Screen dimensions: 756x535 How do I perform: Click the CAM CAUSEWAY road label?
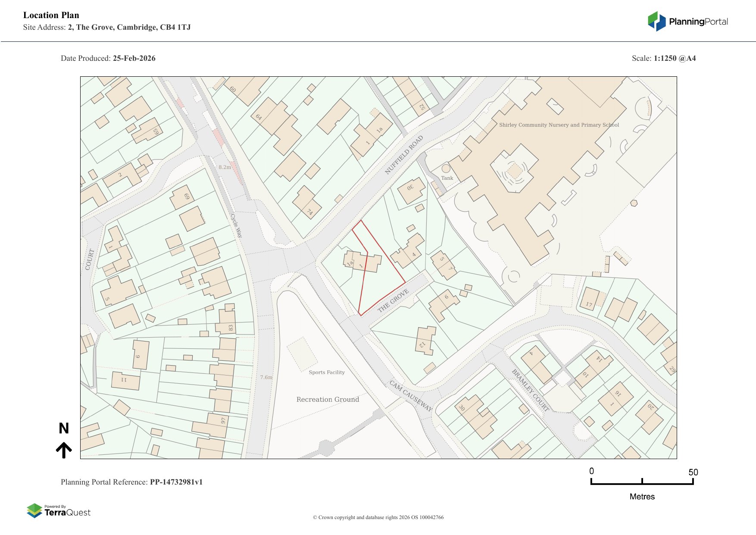click(x=410, y=395)
